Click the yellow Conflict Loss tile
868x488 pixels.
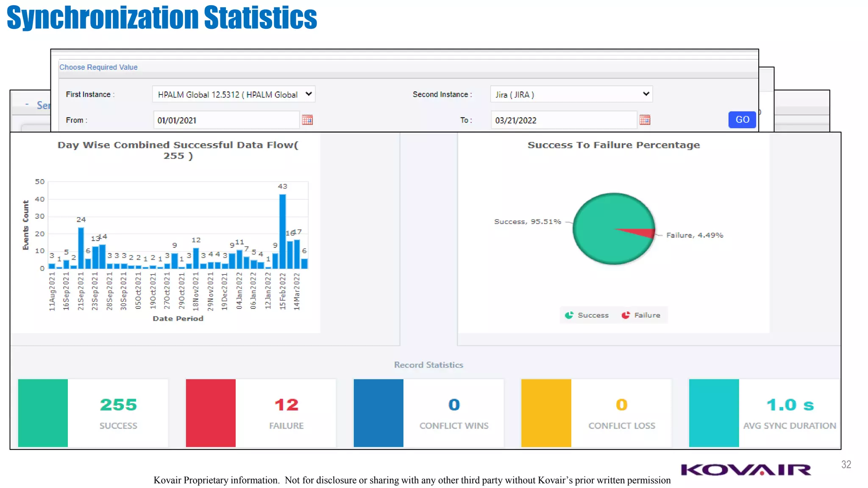click(x=546, y=413)
